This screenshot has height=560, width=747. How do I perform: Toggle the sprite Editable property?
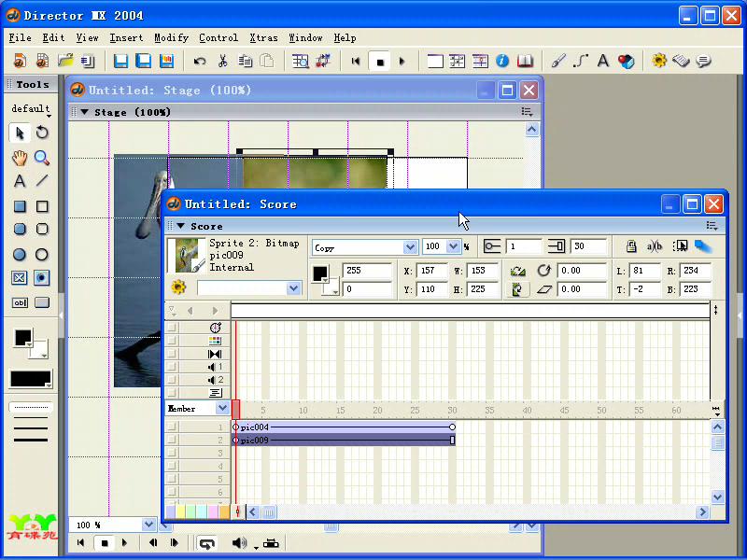tap(655, 246)
